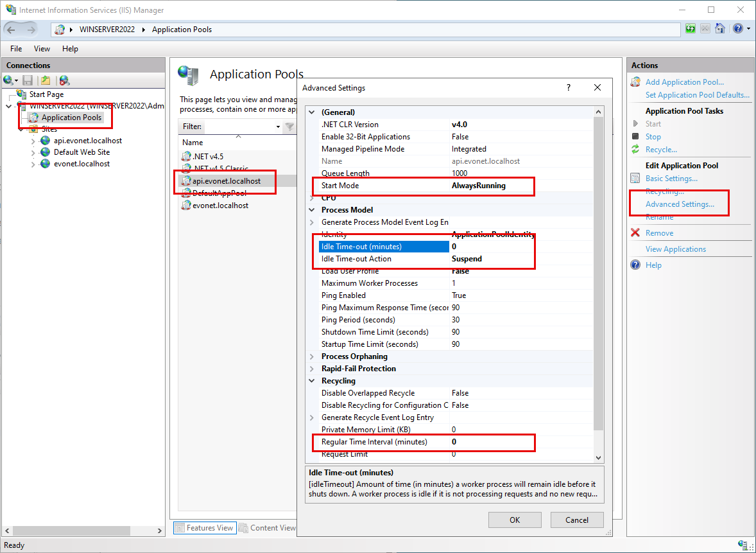Collapse the Recycling section
The image size is (756, 553).
[313, 381]
